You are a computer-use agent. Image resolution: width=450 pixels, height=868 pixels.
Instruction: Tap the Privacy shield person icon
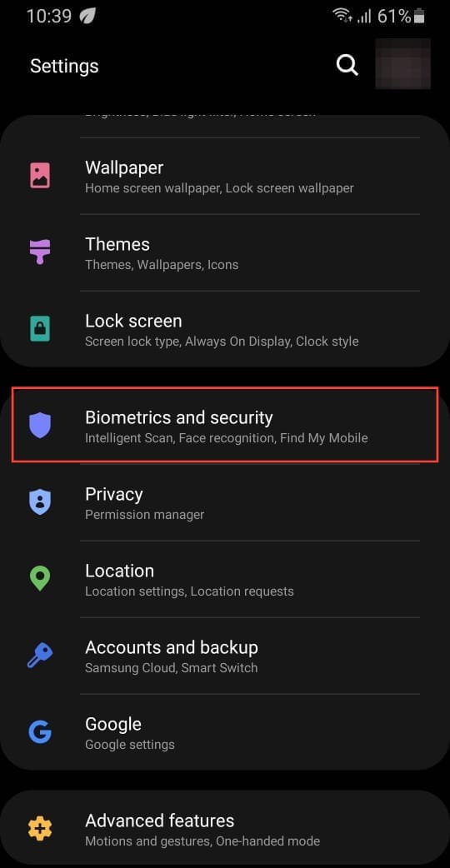point(40,502)
